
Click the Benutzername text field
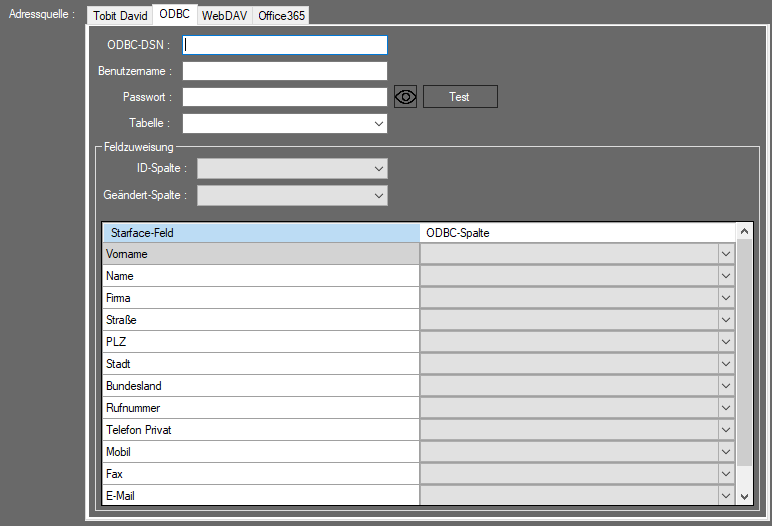click(x=284, y=71)
